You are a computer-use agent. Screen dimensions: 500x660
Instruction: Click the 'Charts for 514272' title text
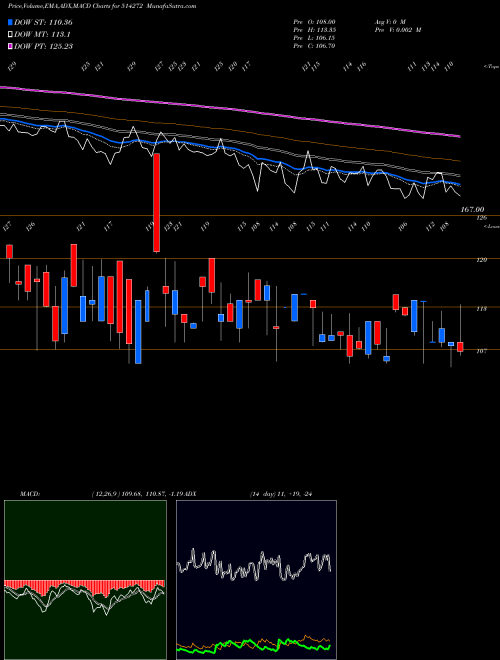119,6
